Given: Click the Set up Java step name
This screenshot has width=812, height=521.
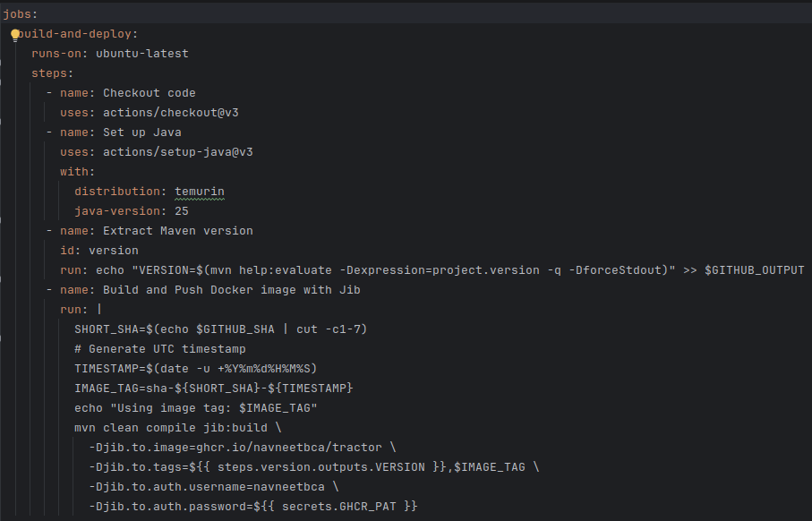Looking at the screenshot, I should [x=141, y=132].
